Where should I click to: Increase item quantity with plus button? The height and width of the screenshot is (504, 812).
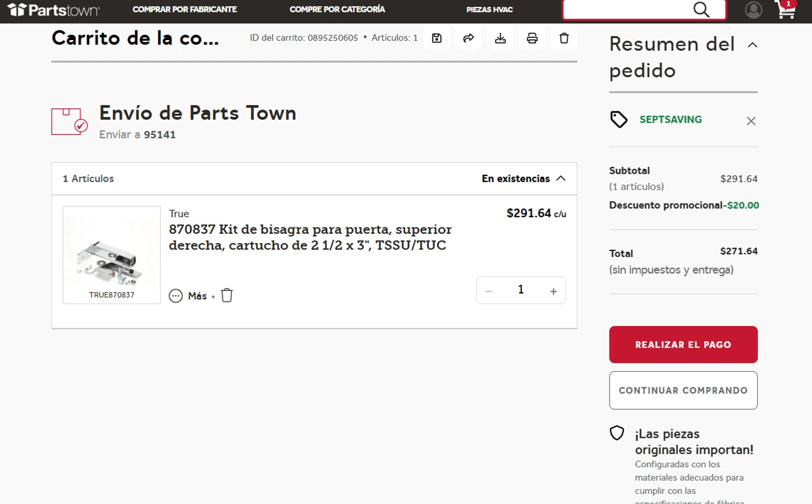pos(553,291)
